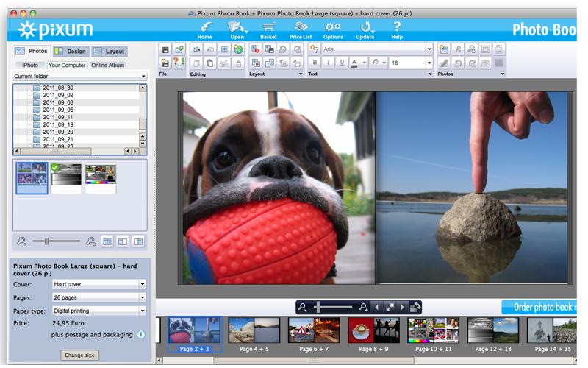This screenshot has height=368, width=588.
Task: Click the Update icon in the header
Action: (x=365, y=29)
